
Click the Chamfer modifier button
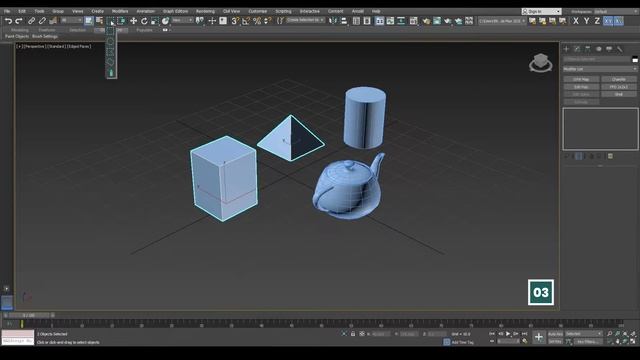(x=619, y=79)
